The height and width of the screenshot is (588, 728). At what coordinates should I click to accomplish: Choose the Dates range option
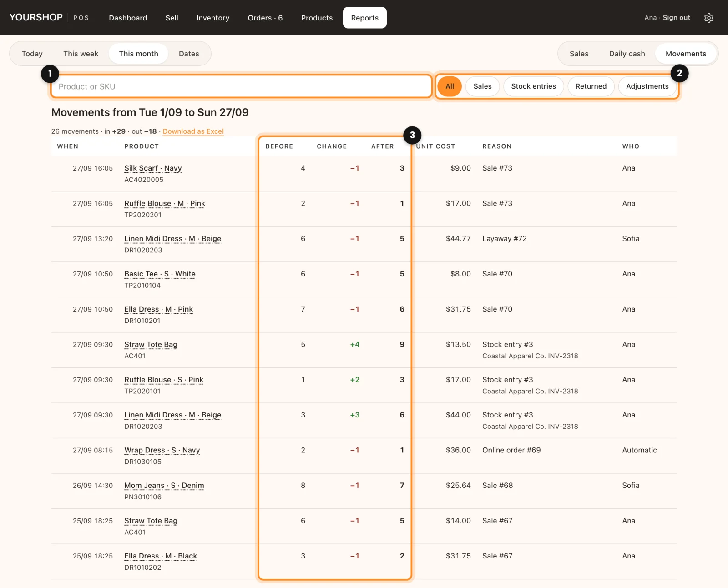[x=189, y=54]
